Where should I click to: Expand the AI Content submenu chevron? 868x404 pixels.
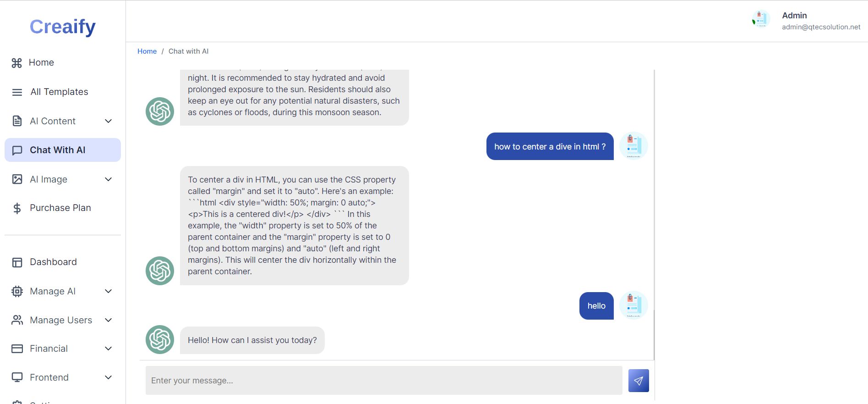(x=109, y=121)
